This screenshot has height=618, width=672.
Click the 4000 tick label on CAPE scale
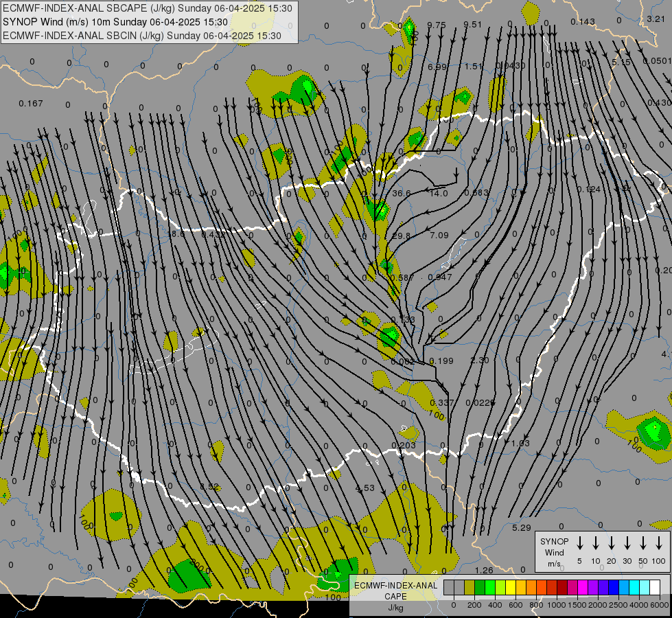(x=639, y=605)
